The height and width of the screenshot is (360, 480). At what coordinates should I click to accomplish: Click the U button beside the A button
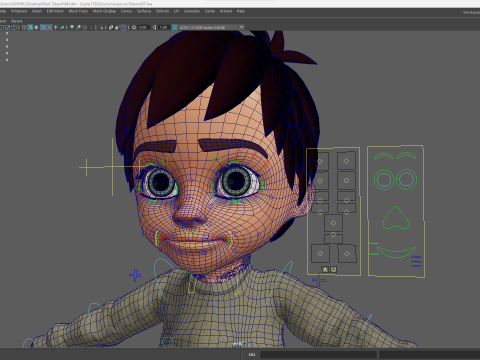pos(333,269)
